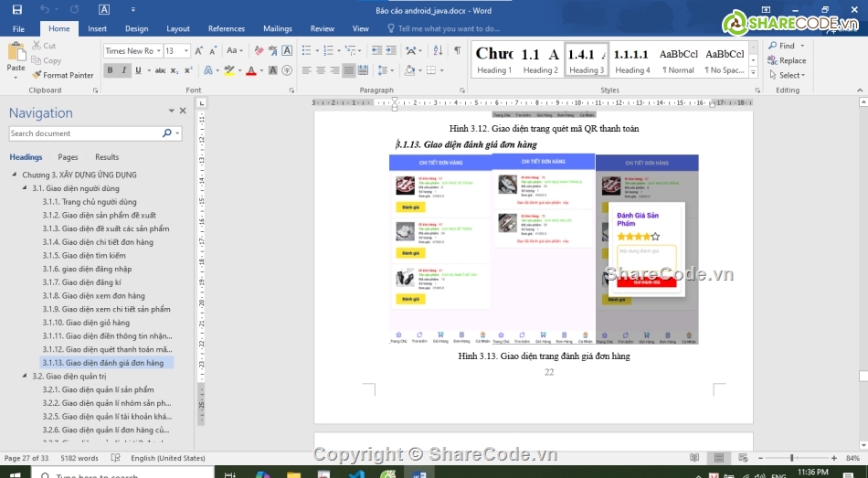Click the Sort paragraph icon
The image size is (868, 478).
[x=437, y=51]
